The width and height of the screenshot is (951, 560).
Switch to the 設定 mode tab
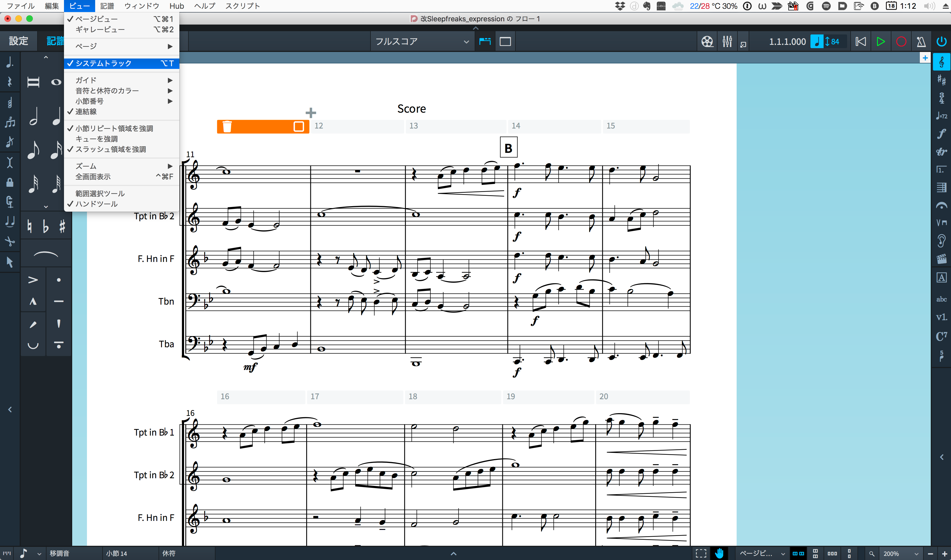coord(19,41)
